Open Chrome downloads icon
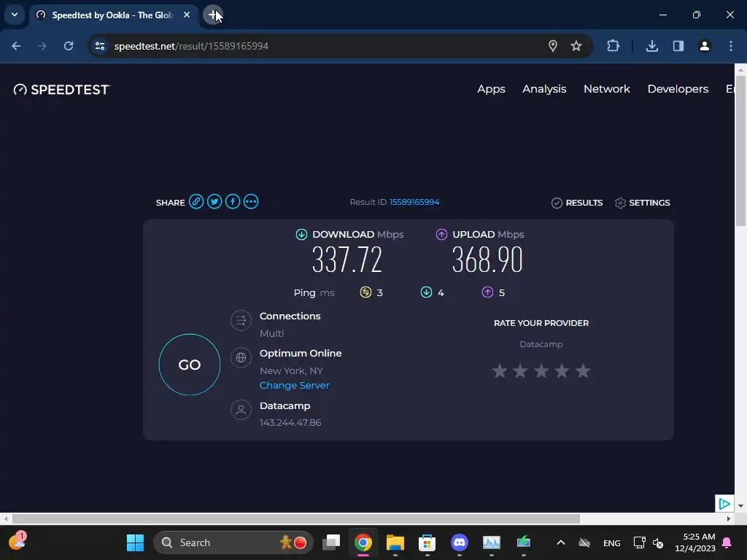This screenshot has height=560, width=747. [x=652, y=46]
